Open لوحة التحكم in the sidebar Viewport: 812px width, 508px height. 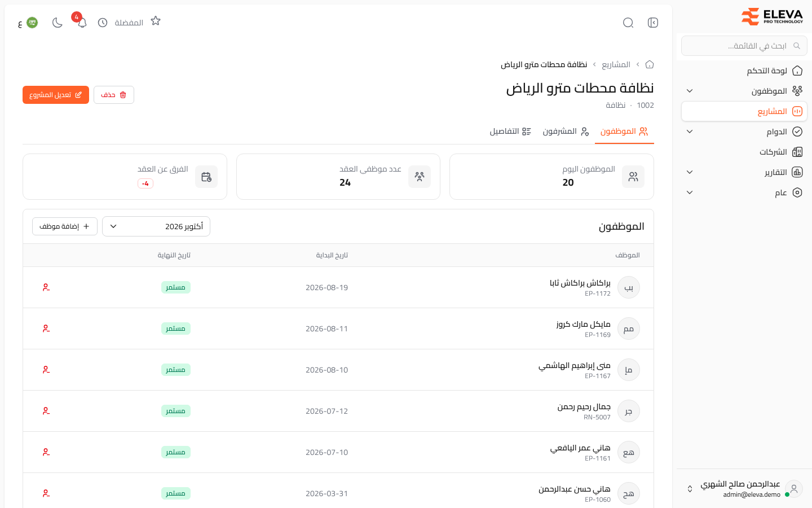tap(744, 71)
